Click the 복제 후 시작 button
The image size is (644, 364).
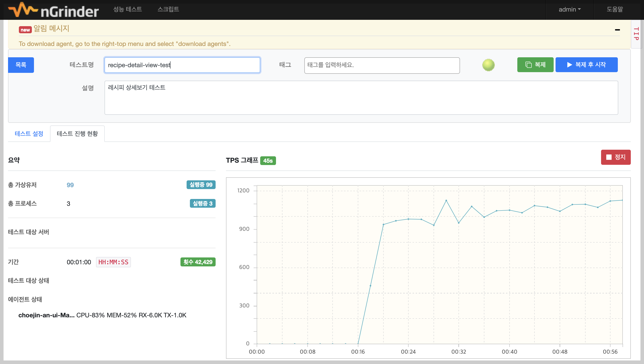tap(586, 65)
